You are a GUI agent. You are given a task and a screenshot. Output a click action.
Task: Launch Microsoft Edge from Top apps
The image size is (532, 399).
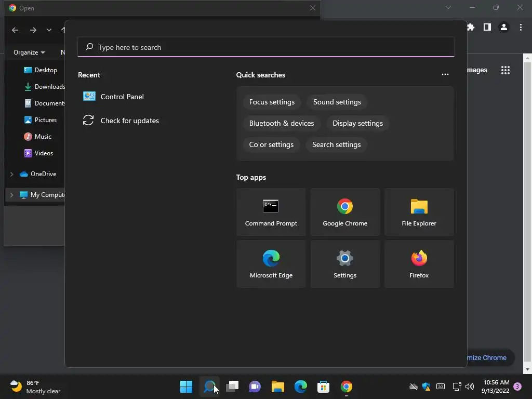271,264
